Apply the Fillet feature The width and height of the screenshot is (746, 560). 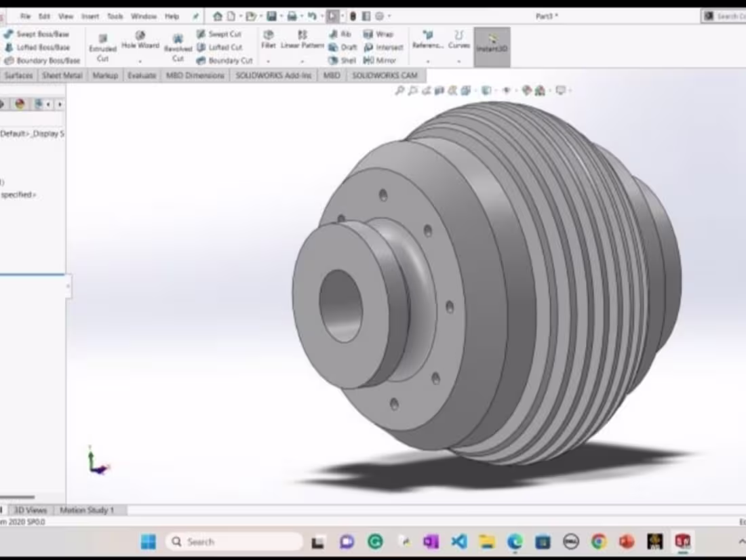[x=269, y=39]
